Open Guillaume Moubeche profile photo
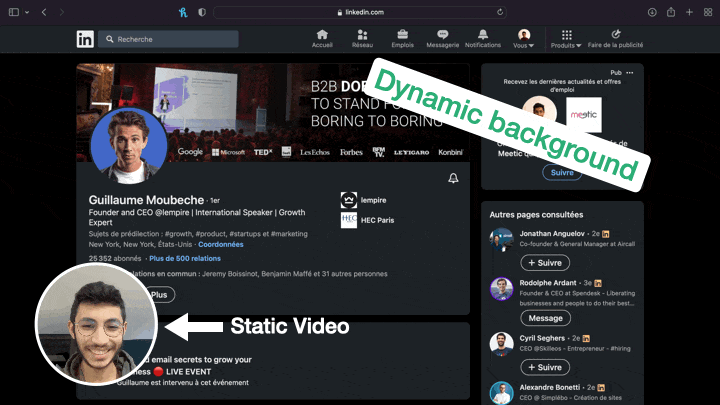 click(129, 146)
